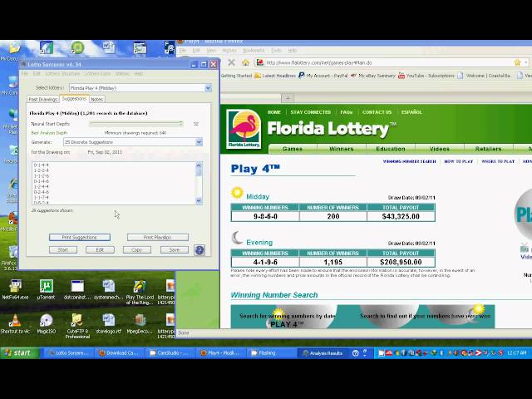Click bookmark star in Firefox address bar
This screenshot has height=399, width=532.
pos(517,62)
